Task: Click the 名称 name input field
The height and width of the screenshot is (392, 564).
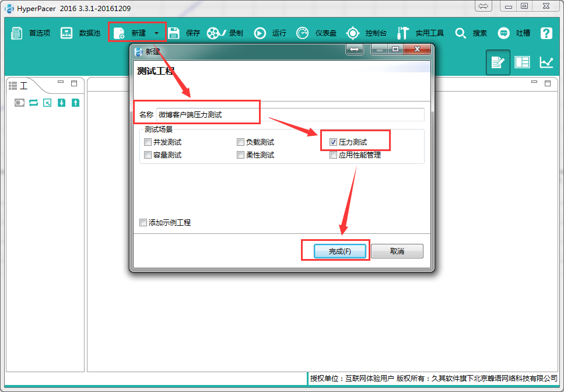Action: [290, 115]
